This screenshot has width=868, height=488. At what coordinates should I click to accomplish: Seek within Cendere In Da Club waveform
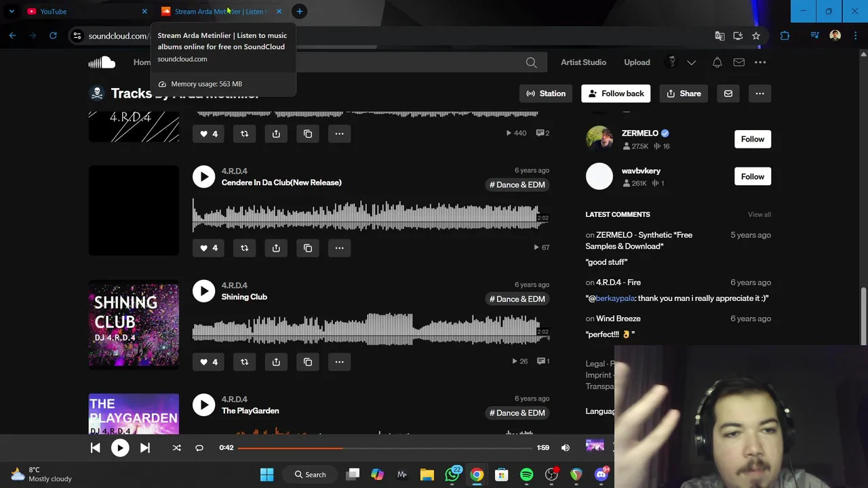[x=371, y=217]
